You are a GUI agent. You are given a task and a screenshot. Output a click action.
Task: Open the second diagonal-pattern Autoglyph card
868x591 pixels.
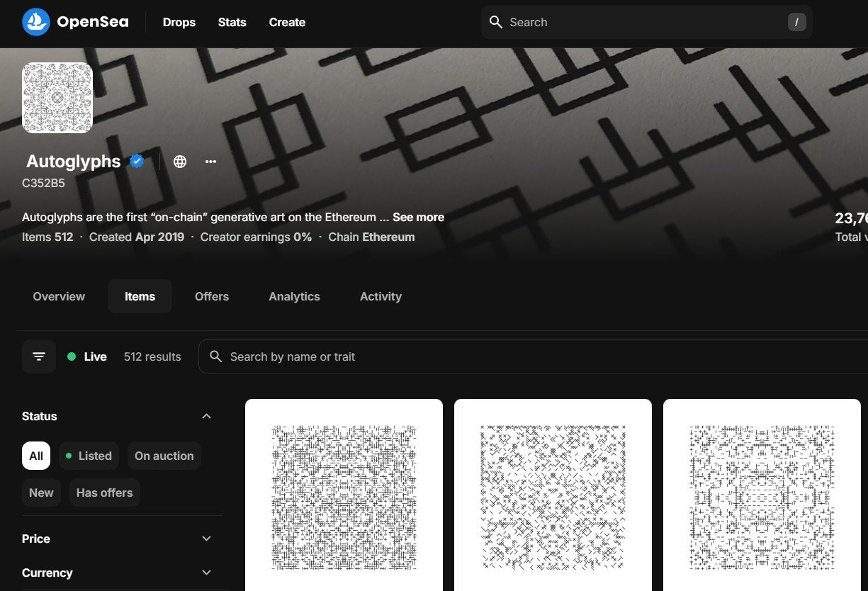point(553,495)
